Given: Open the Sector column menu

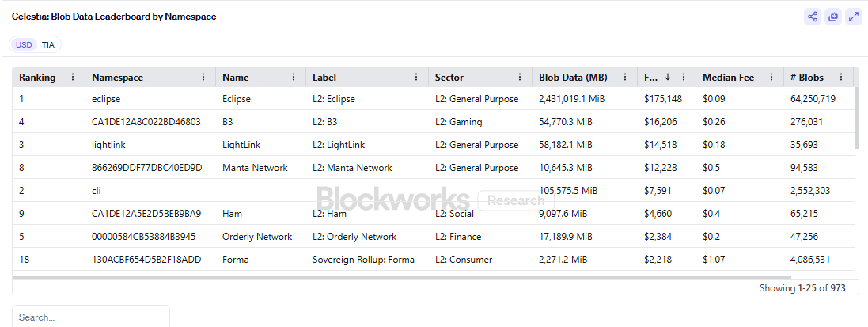Looking at the screenshot, I should click(x=520, y=78).
